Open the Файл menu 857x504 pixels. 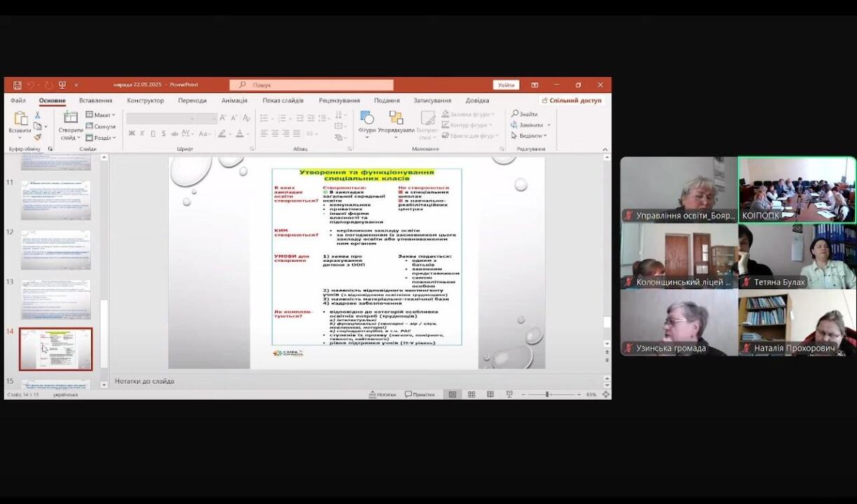[18, 100]
